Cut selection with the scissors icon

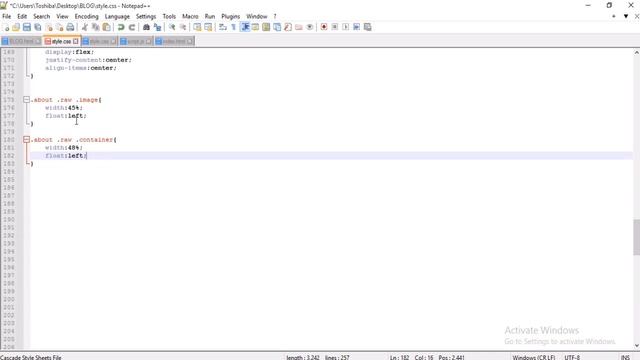pyautogui.click(x=84, y=27)
